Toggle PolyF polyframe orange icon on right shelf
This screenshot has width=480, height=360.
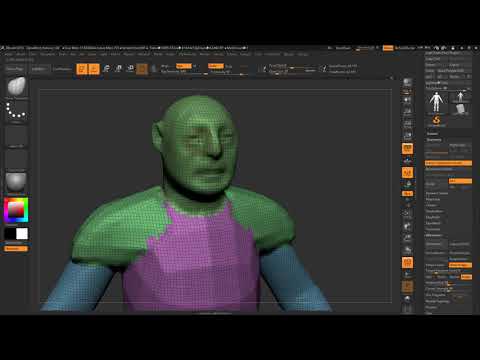pyautogui.click(x=407, y=263)
